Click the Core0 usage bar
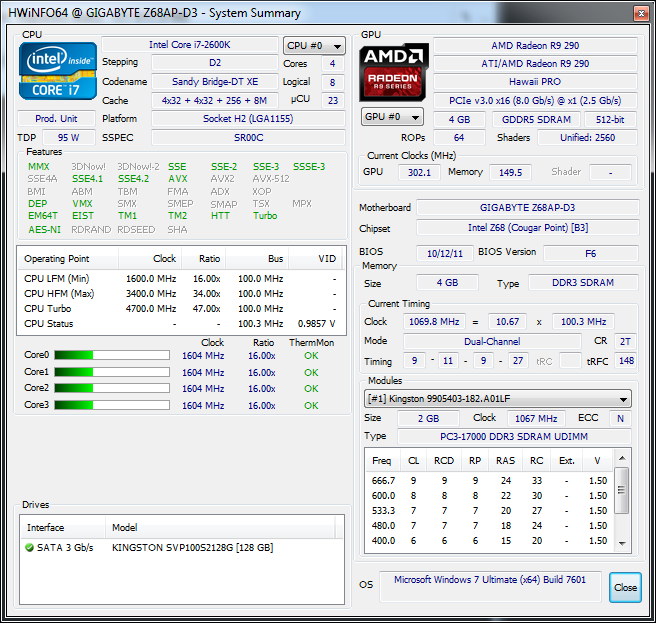Image resolution: width=656 pixels, height=623 pixels. pos(112,355)
